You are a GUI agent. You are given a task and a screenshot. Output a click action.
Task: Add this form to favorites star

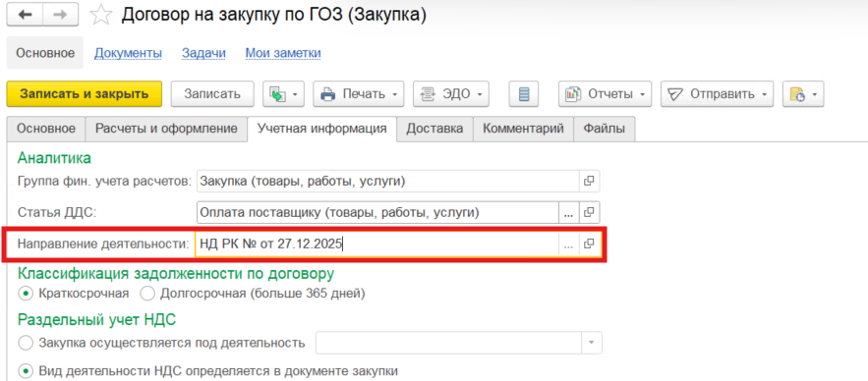[x=100, y=16]
